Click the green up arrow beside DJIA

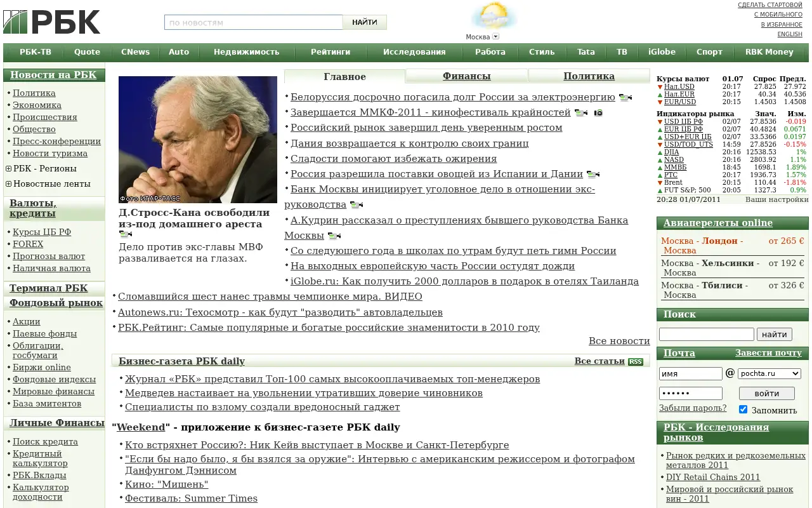coord(660,152)
